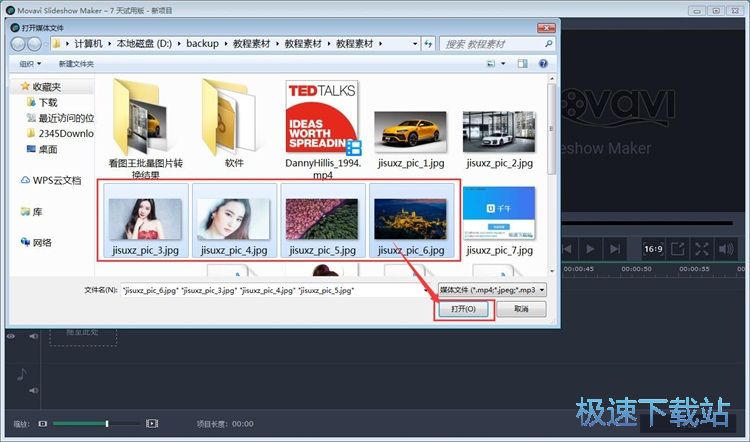Image resolution: width=750 pixels, height=442 pixels.
Task: Open 桌面 in the sidebar
Action: 48,149
